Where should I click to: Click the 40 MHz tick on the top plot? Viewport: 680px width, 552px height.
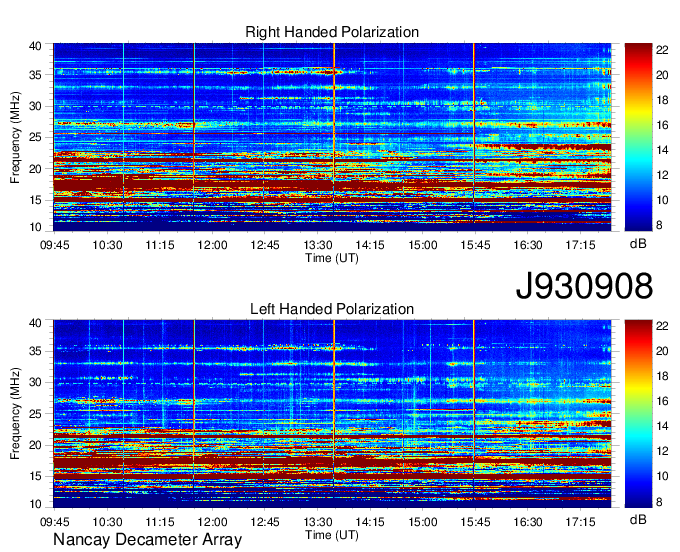coord(35,46)
